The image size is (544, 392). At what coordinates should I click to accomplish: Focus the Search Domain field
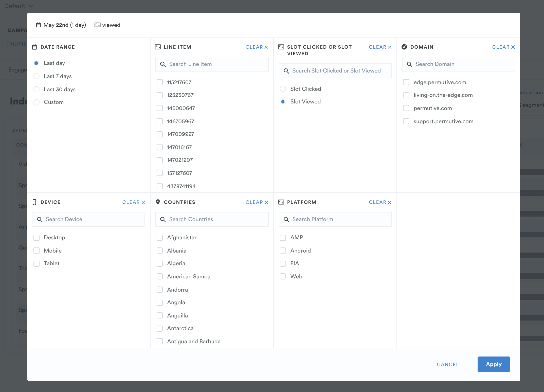[458, 64]
